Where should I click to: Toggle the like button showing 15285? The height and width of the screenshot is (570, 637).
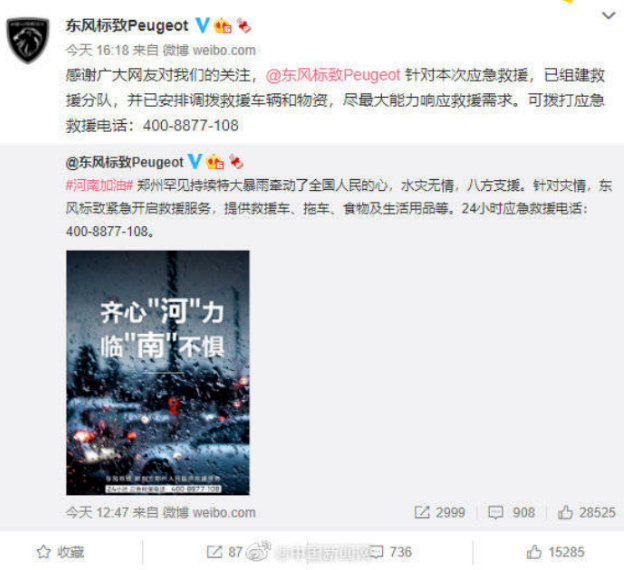555,552
